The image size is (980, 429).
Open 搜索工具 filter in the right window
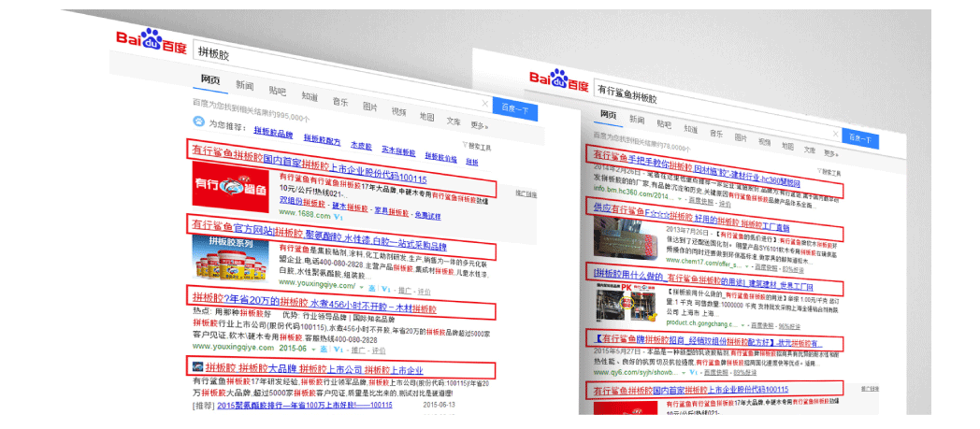(x=829, y=172)
